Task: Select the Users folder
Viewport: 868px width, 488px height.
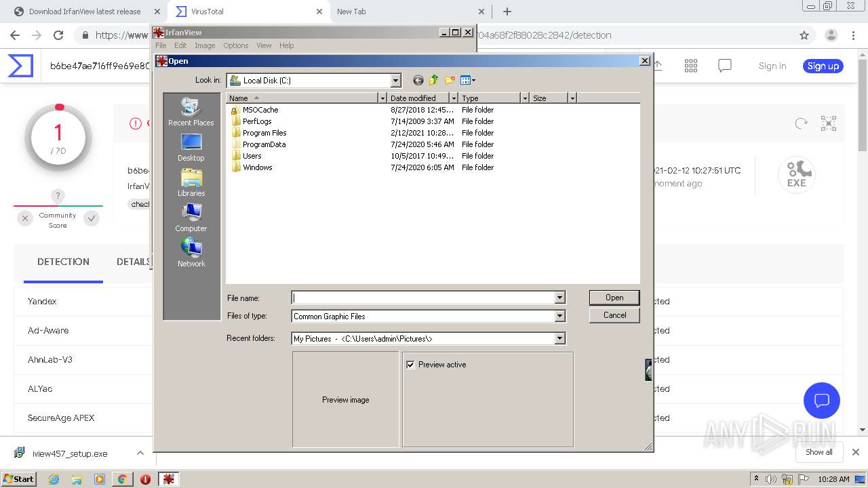Action: 252,156
